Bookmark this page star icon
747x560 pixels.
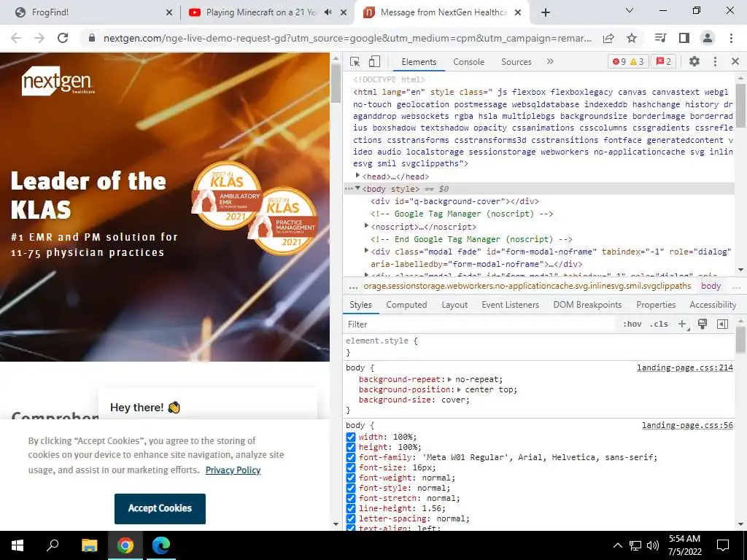click(x=632, y=38)
